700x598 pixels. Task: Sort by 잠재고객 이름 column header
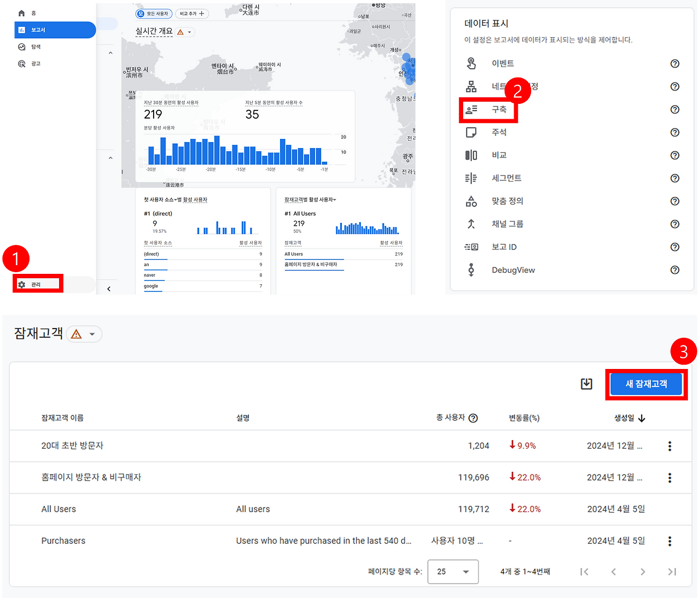62,418
